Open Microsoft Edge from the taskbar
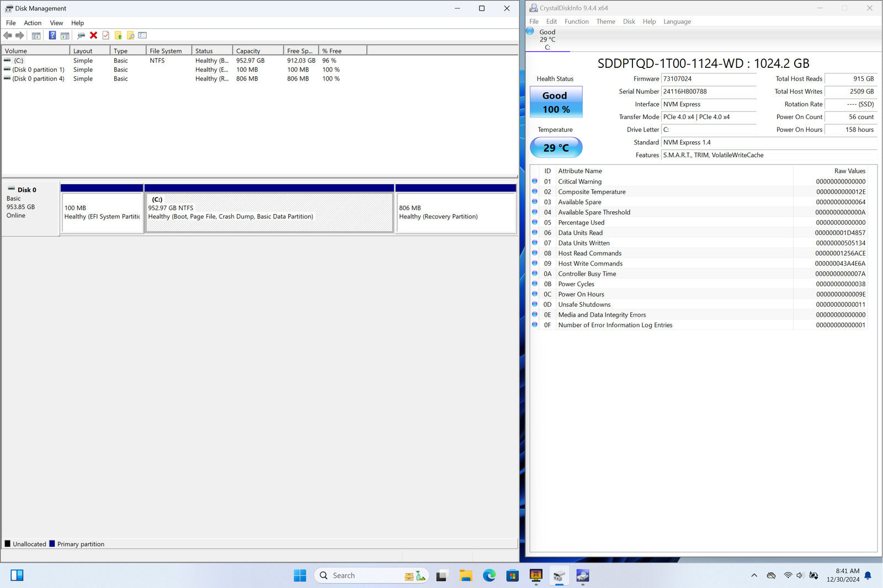Screen dimensions: 883x588 tap(489, 576)
